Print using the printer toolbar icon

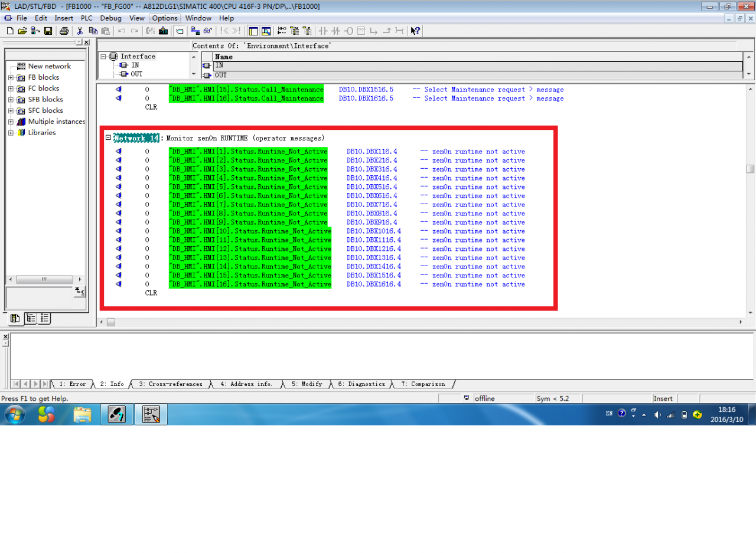point(64,31)
